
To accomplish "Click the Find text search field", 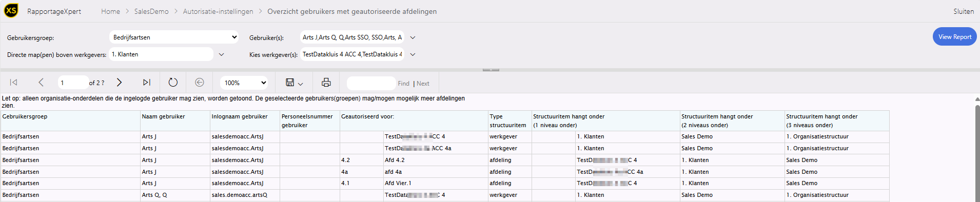I will (x=371, y=83).
